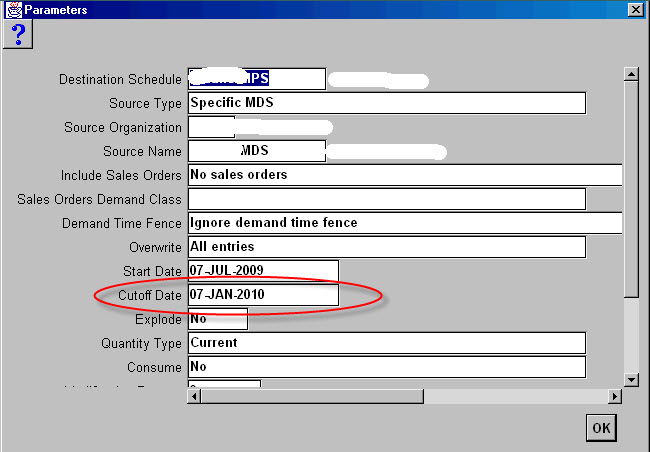Click the horizontal scrollbar right arrow
650x452 pixels.
(615, 396)
